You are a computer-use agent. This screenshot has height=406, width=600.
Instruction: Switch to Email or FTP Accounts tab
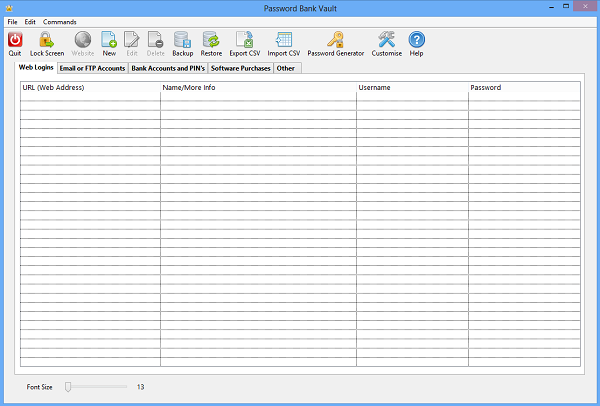click(92, 68)
